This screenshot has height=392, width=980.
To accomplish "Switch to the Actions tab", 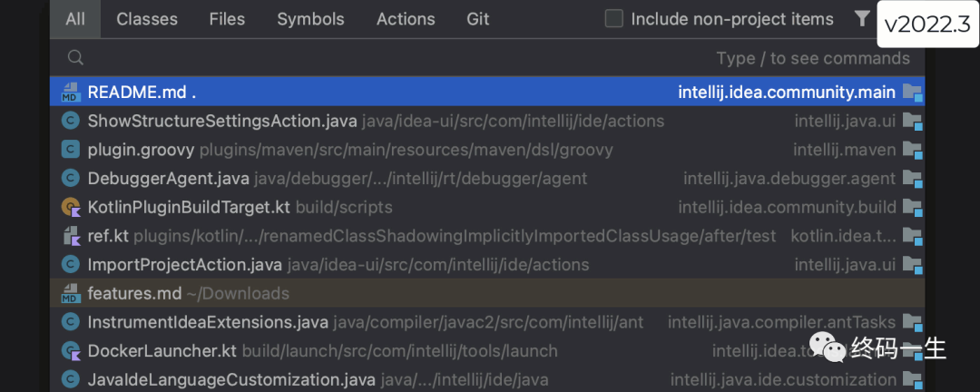I will coord(406,19).
